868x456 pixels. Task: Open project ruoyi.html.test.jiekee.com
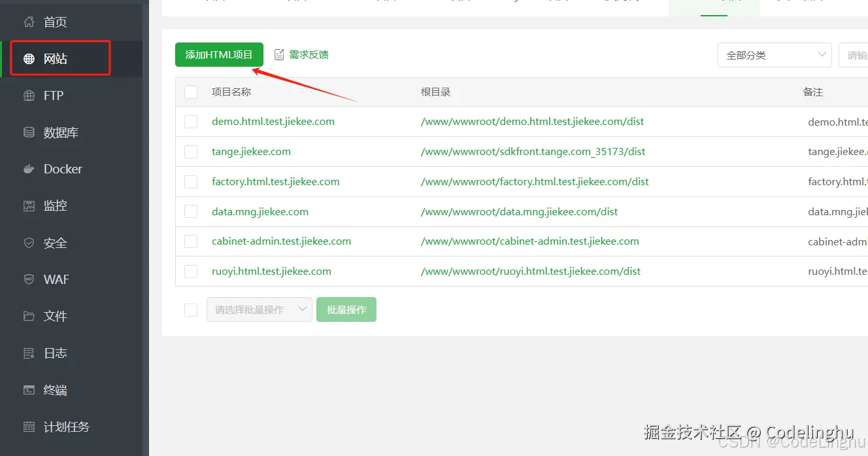(271, 272)
